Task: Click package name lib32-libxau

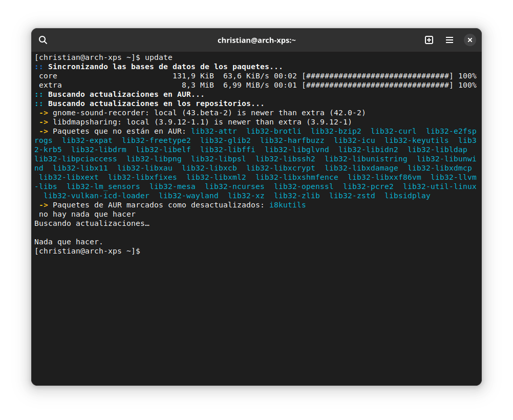Action: pyautogui.click(x=145, y=169)
